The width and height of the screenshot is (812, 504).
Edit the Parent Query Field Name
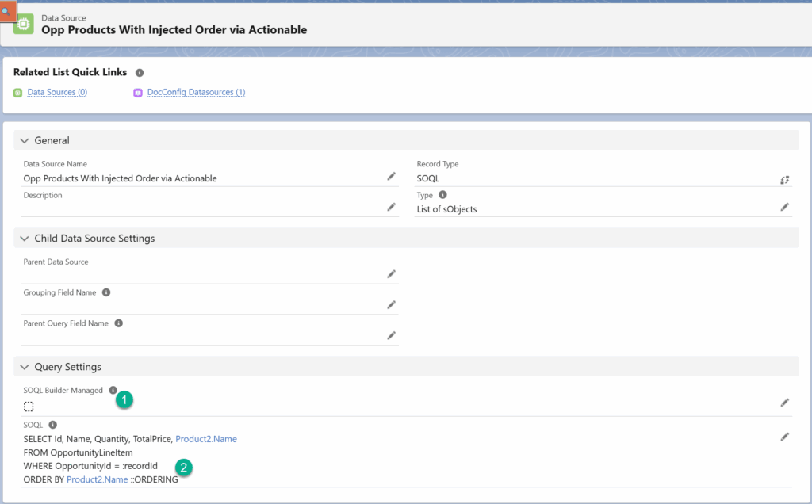(391, 335)
